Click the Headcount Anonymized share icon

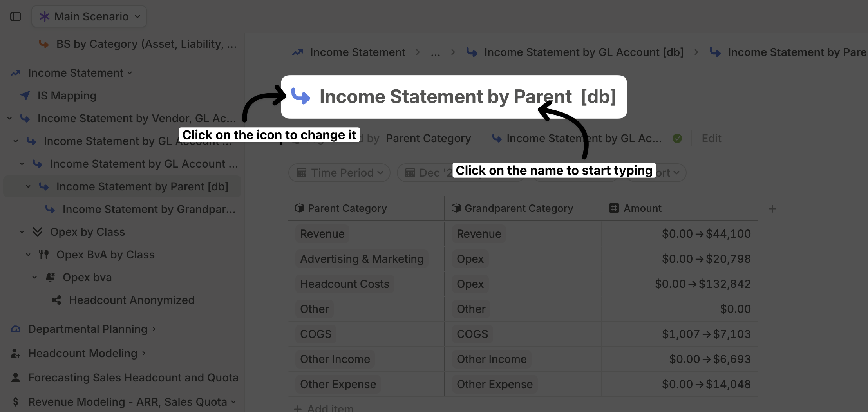pos(56,300)
